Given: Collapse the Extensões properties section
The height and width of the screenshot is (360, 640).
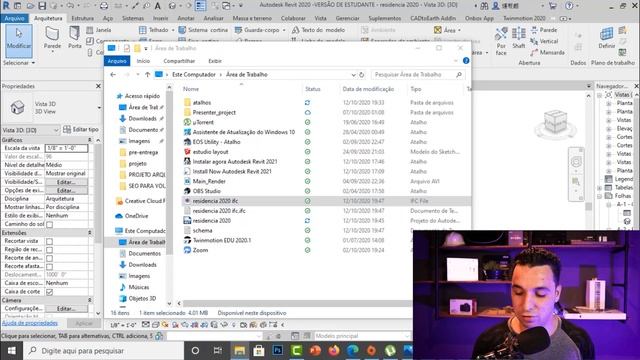Looking at the screenshot, I should (x=89, y=233).
